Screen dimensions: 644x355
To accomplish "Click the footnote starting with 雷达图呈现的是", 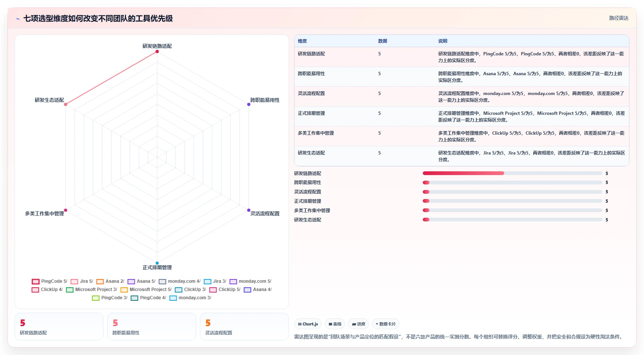I will 459,337.
